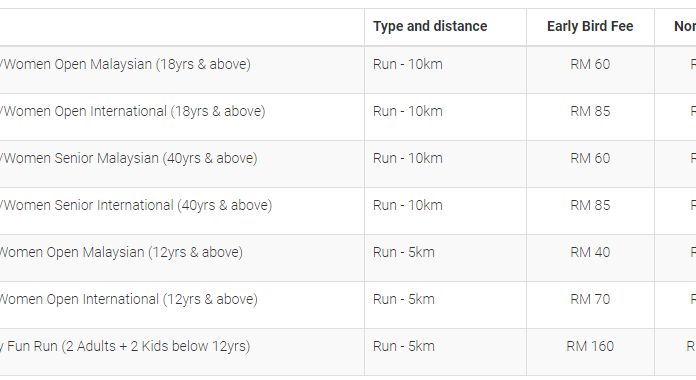Select the Women Open Malaysian (12yrs & above) row

pos(348,258)
